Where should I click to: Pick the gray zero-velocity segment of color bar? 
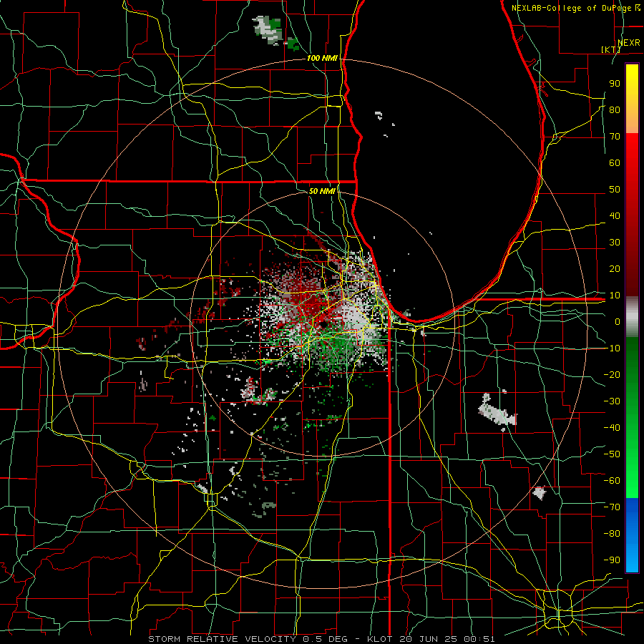pyautogui.click(x=632, y=317)
